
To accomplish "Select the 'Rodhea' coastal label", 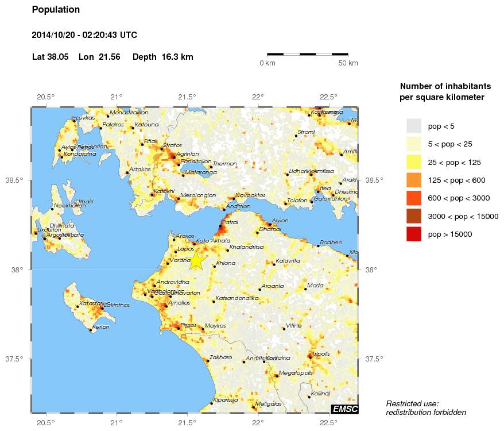I will coord(331,243).
